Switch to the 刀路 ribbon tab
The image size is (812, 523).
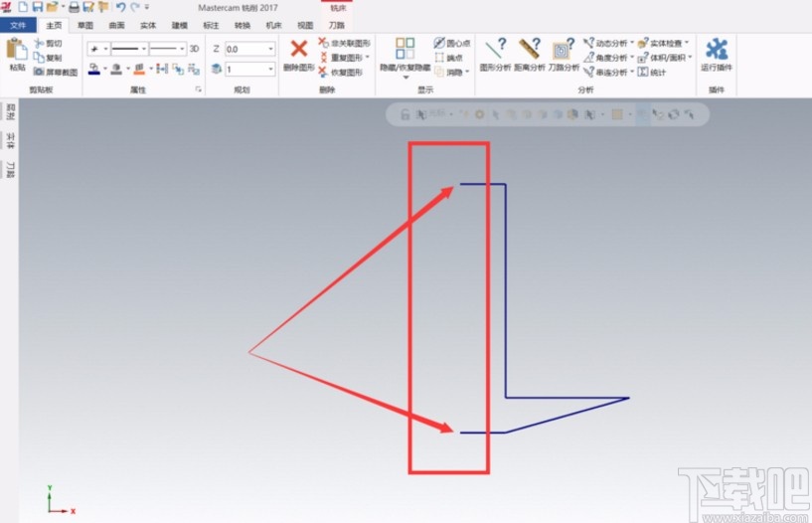click(337, 25)
